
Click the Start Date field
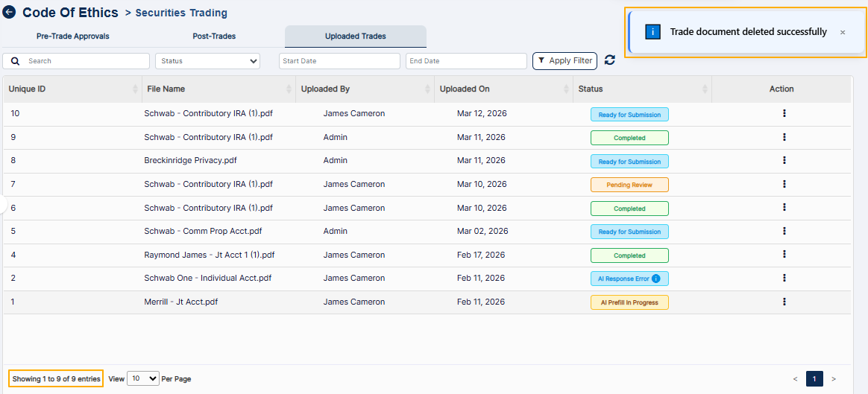[339, 61]
